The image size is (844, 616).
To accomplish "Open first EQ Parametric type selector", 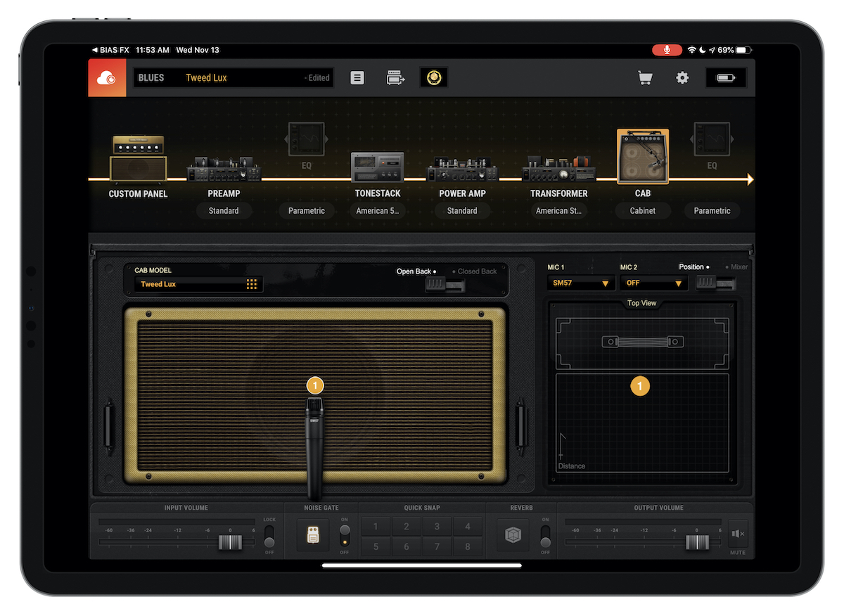I will [307, 211].
